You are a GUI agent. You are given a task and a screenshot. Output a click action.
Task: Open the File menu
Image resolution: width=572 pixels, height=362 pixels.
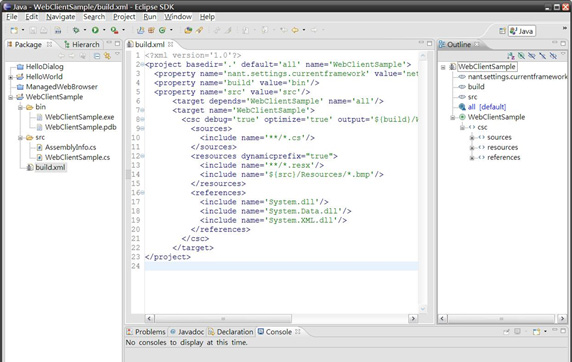12,17
